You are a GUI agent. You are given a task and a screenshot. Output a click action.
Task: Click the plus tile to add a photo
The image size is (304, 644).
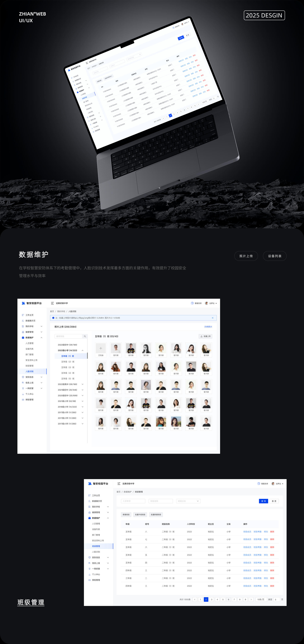tap(101, 348)
